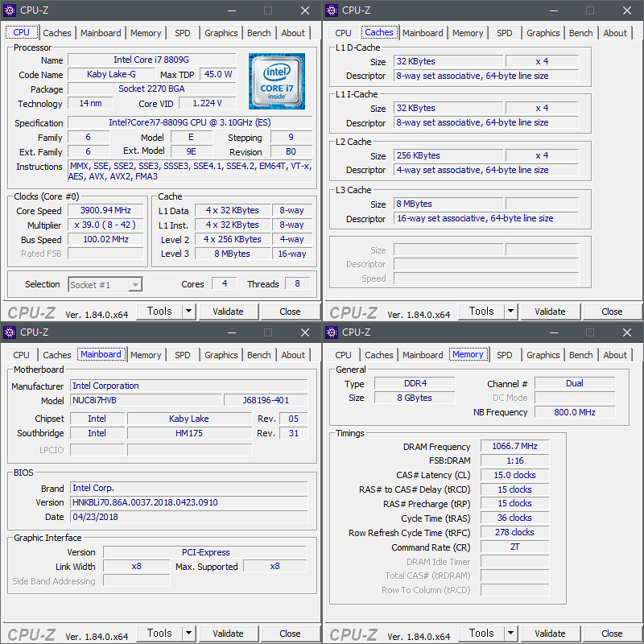Open the Bench tab in the Mainboard window
Screen dimensions: 644x644
pyautogui.click(x=258, y=355)
